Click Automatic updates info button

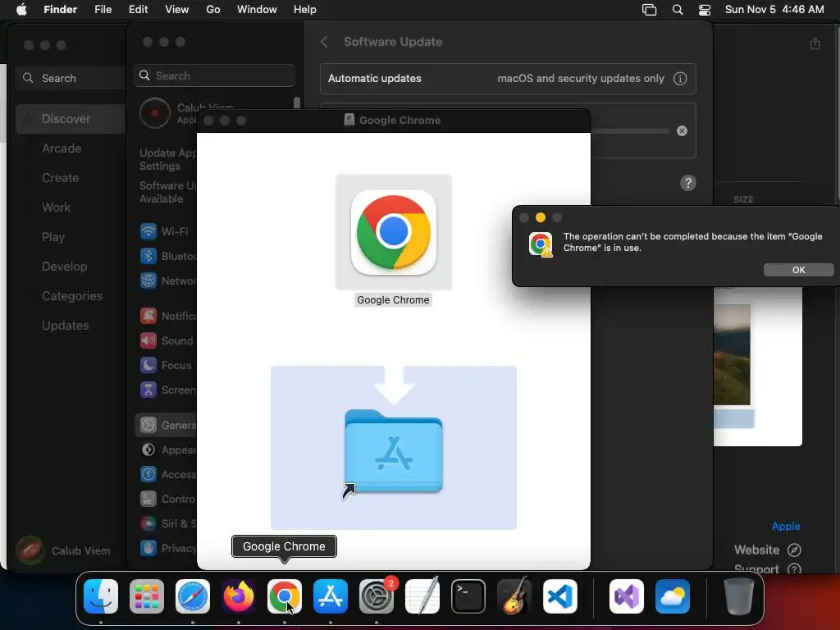[x=680, y=78]
